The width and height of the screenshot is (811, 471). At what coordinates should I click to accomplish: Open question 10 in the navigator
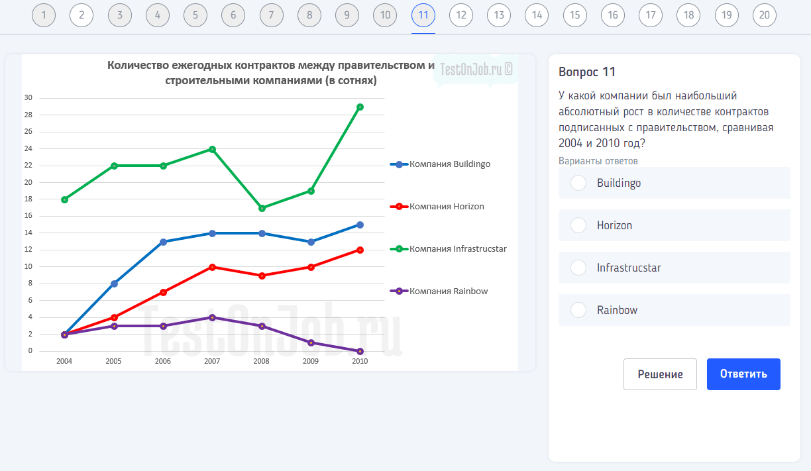[x=384, y=15]
